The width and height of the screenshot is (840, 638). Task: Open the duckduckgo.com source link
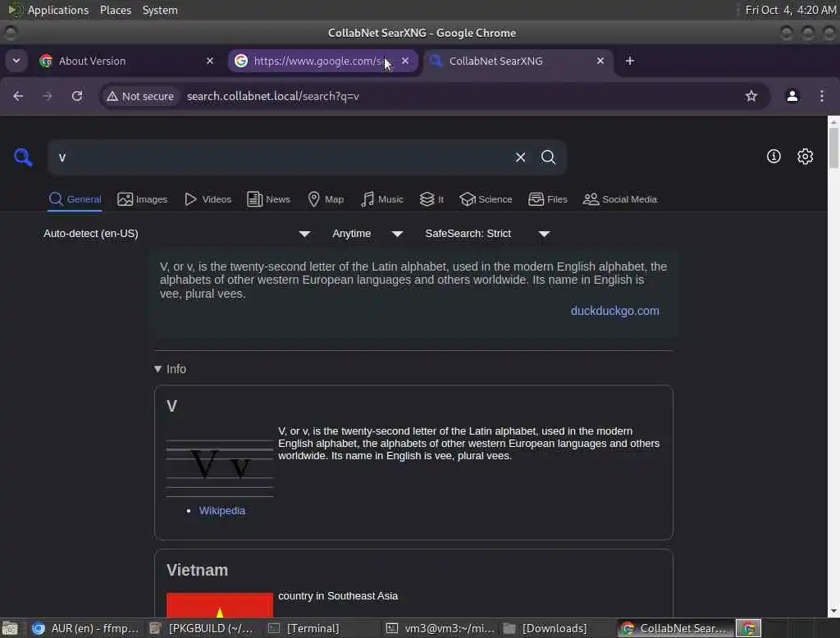pyautogui.click(x=614, y=311)
